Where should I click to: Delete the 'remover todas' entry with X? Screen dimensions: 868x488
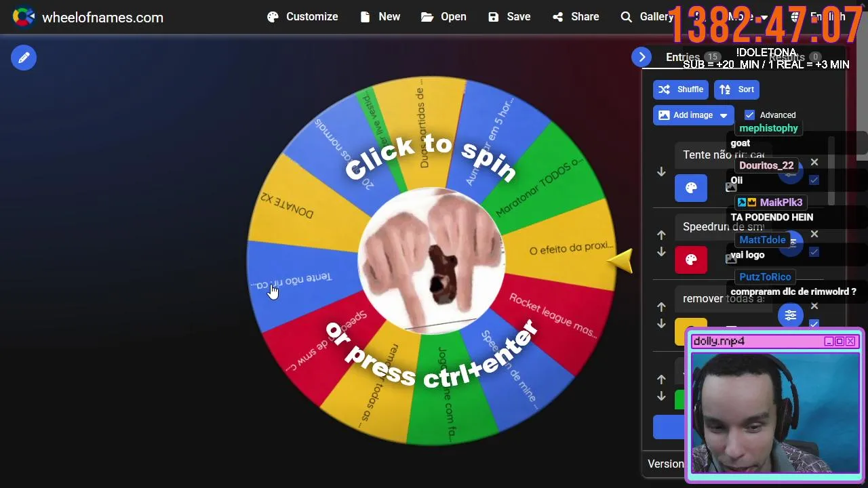814,306
